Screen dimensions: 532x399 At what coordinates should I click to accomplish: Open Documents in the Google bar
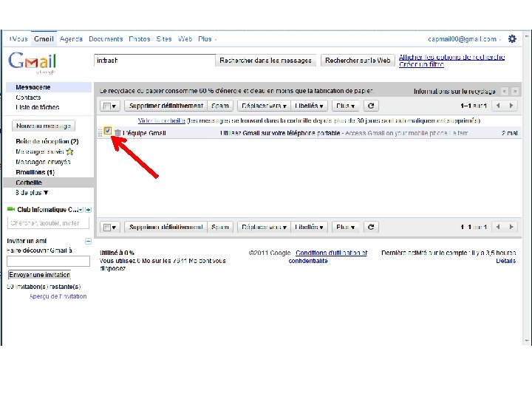[106, 39]
